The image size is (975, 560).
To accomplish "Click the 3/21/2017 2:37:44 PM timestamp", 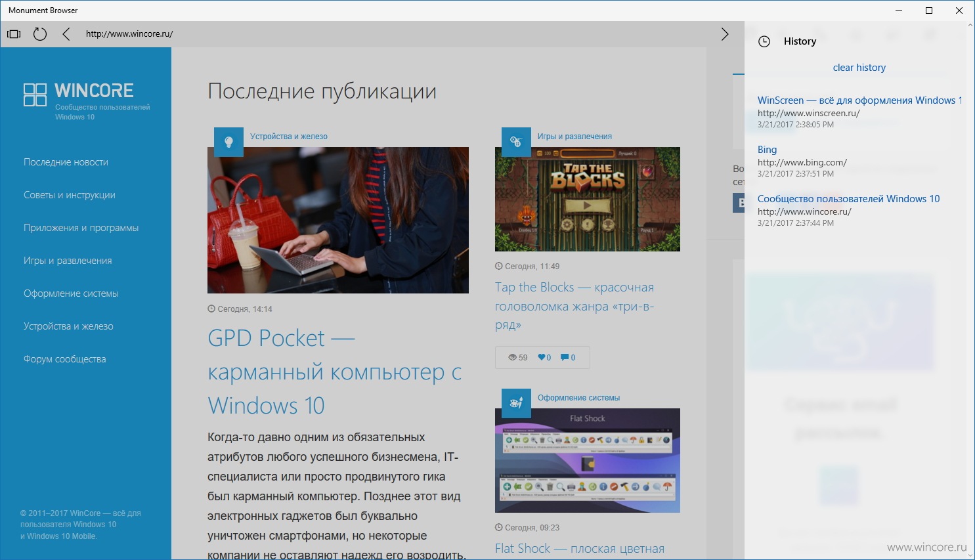I will 796,223.
